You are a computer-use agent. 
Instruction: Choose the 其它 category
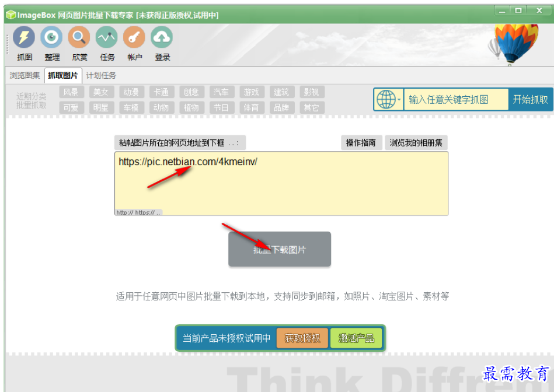point(312,107)
